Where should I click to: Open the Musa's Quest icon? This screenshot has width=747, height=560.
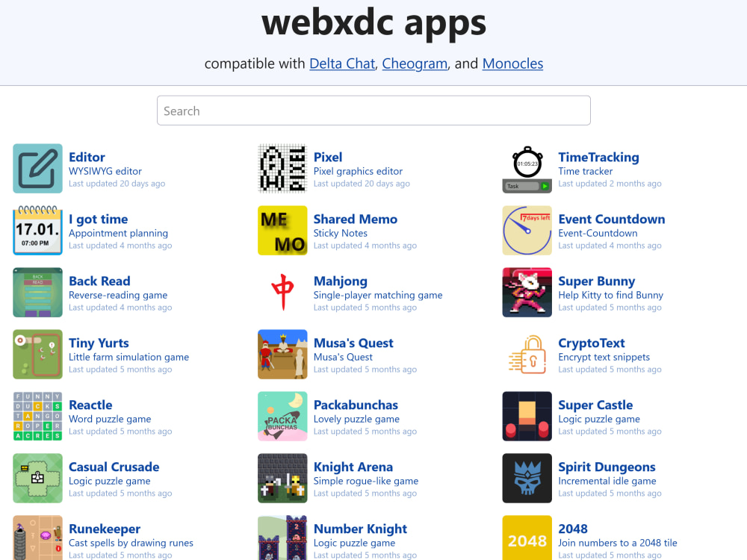coord(282,354)
